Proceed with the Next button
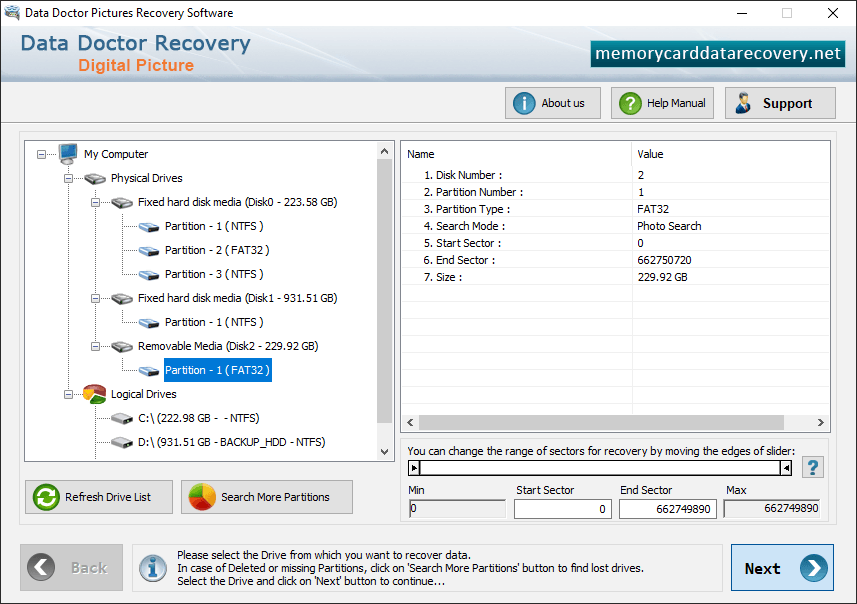The width and height of the screenshot is (857, 604). pyautogui.click(x=782, y=567)
